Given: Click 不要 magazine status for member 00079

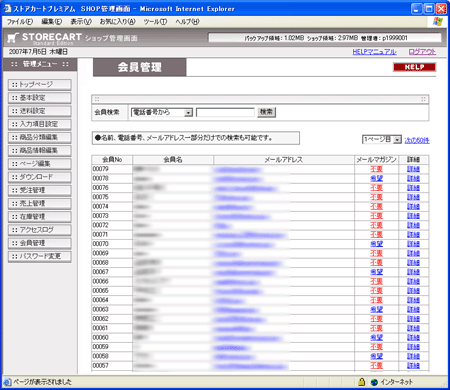Looking at the screenshot, I should point(376,169).
